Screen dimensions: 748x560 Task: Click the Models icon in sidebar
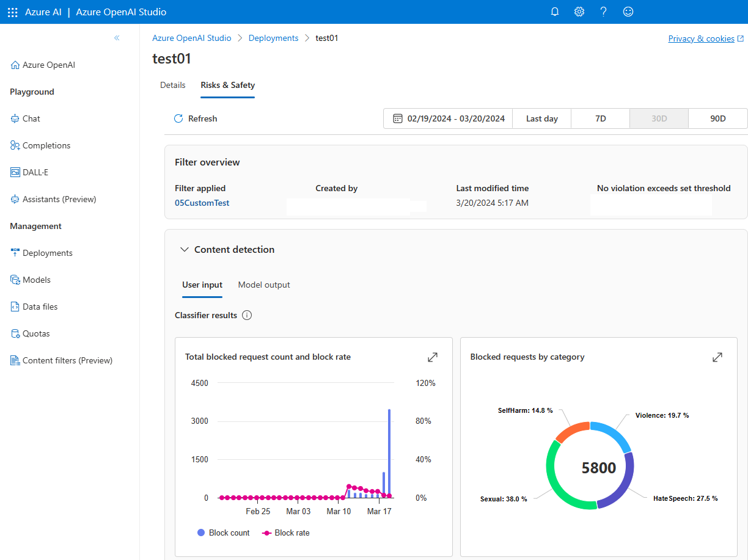point(15,280)
